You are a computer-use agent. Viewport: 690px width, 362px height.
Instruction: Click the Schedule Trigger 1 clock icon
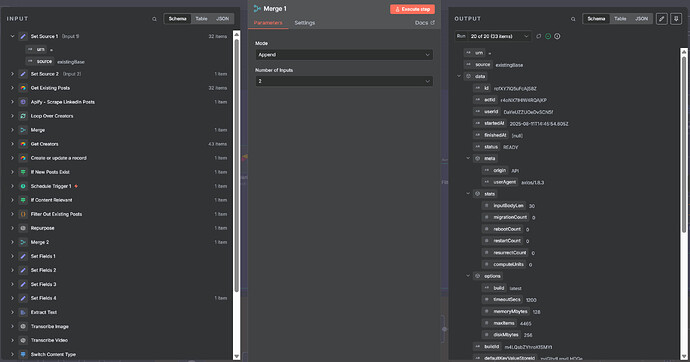click(23, 186)
